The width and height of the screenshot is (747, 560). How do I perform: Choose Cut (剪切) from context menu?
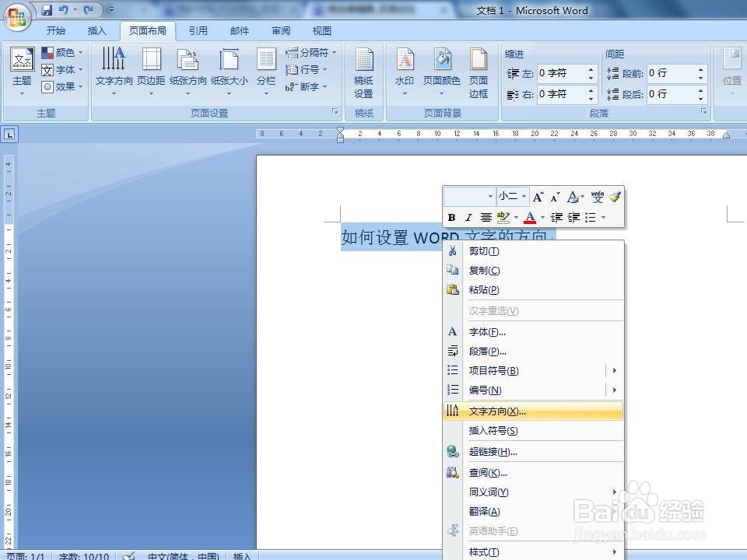click(x=533, y=251)
